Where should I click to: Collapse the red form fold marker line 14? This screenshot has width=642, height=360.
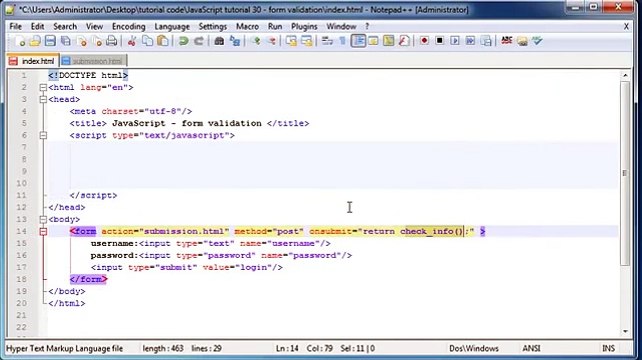(x=43, y=231)
